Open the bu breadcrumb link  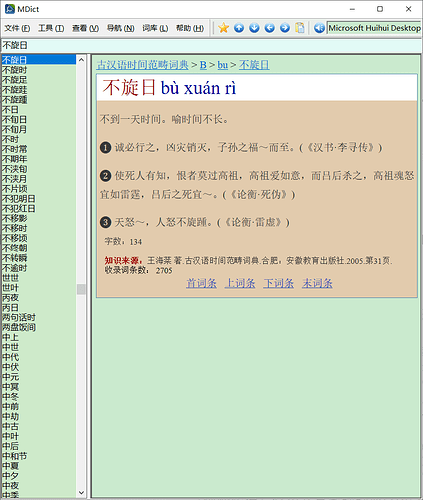[223, 65]
